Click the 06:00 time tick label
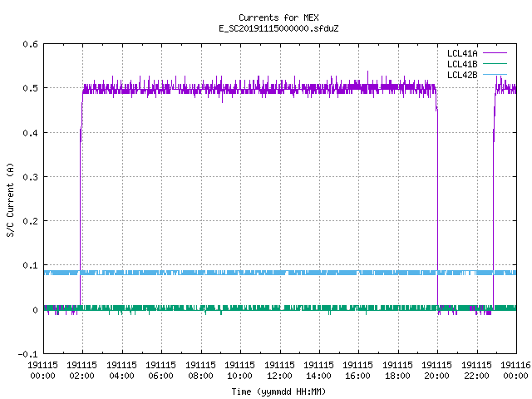Image resolution: width=532 pixels, height=399 pixels. pos(160,376)
